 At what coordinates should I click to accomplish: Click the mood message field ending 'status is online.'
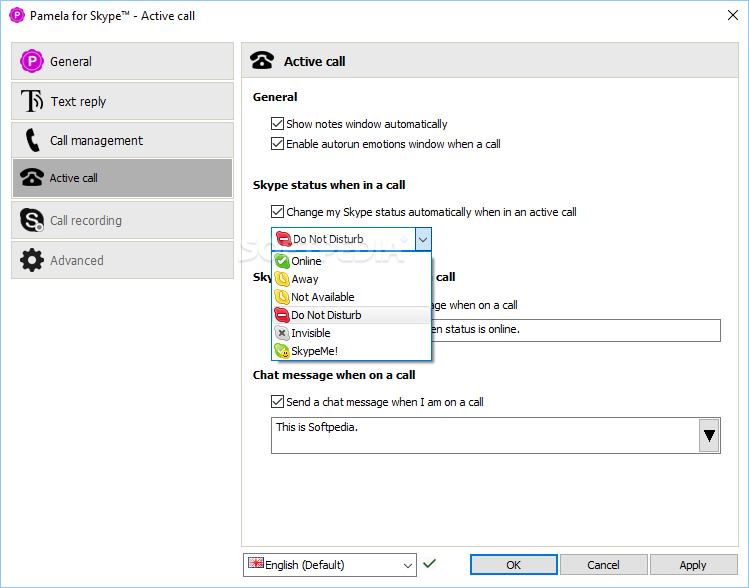(576, 330)
